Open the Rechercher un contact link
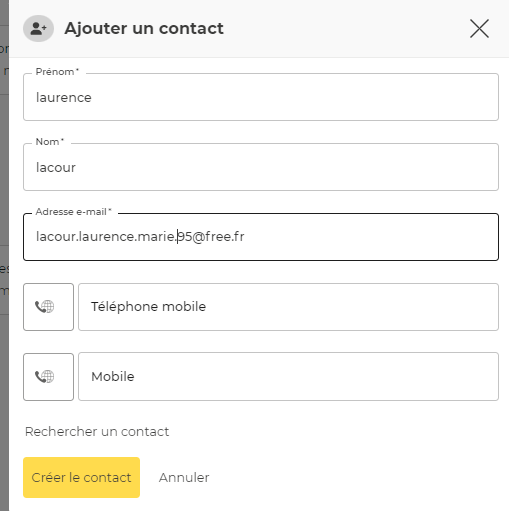Image resolution: width=509 pixels, height=511 pixels. pyautogui.click(x=97, y=432)
